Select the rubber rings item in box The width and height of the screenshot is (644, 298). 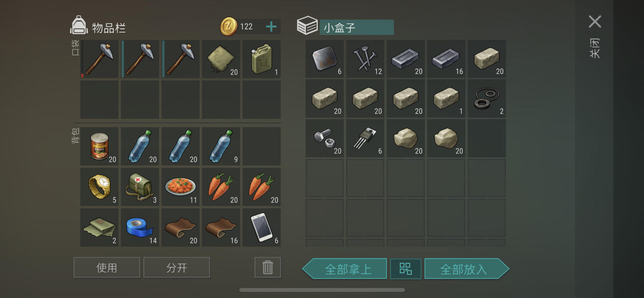pyautogui.click(x=487, y=99)
